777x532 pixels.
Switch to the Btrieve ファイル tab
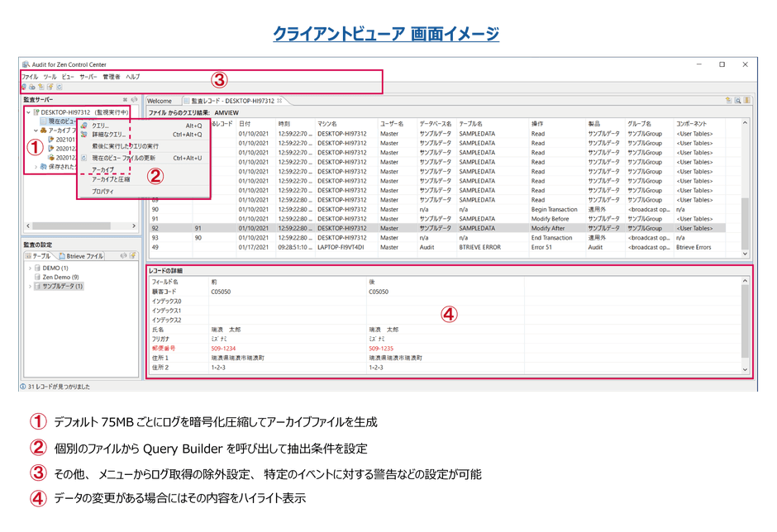coord(81,255)
